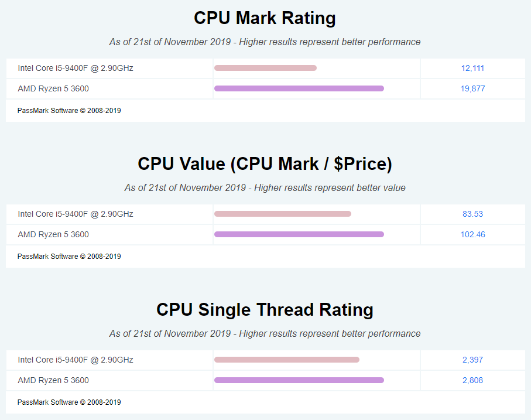
Task: Select Intel Core i5-9400F in CPU Value table
Action: [75, 214]
